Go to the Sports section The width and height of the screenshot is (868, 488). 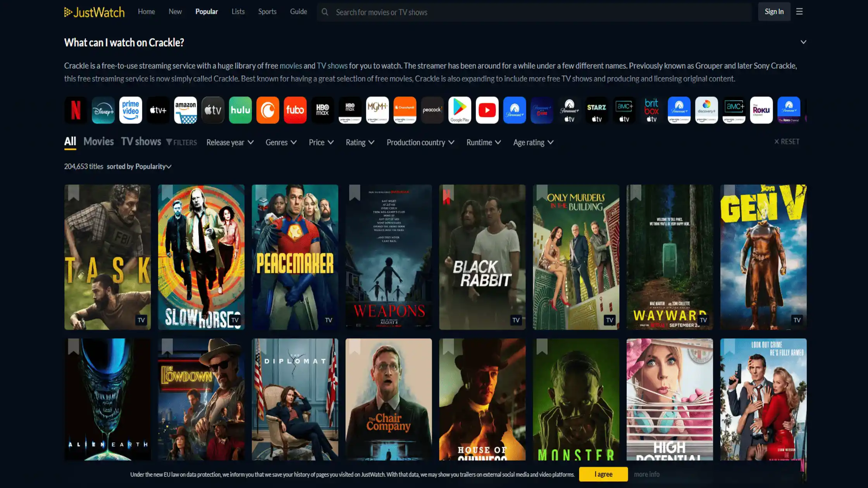[267, 11]
